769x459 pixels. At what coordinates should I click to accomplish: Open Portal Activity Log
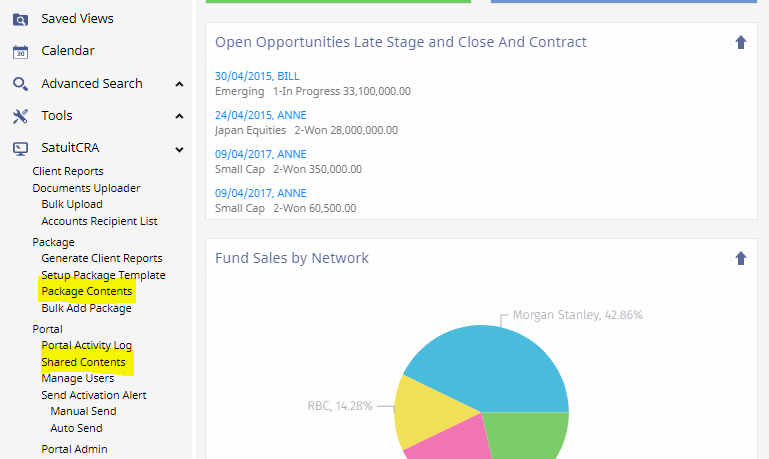(86, 345)
